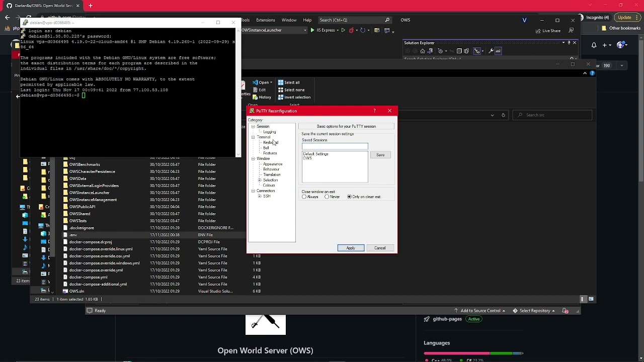Click Edit in File Explorer ribbon

click(x=259, y=90)
